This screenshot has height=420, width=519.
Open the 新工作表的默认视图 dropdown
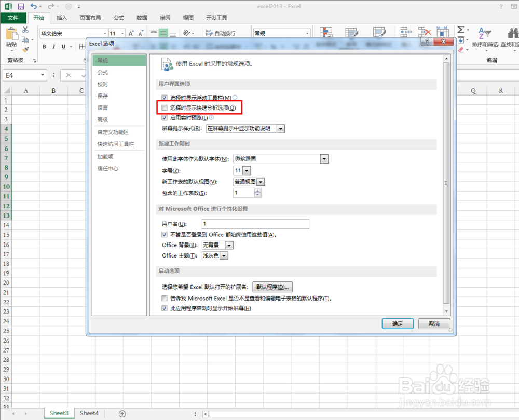pos(261,182)
